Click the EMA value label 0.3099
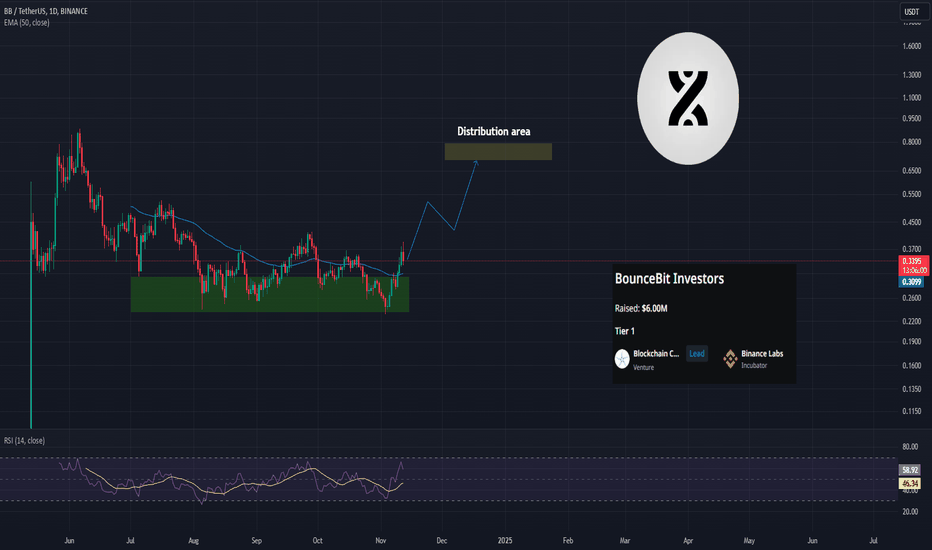This screenshot has width=932, height=550. 911,282
